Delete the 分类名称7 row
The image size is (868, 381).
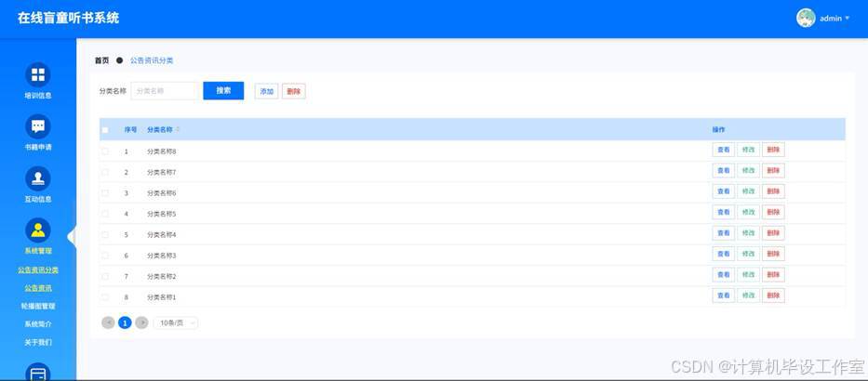point(773,171)
